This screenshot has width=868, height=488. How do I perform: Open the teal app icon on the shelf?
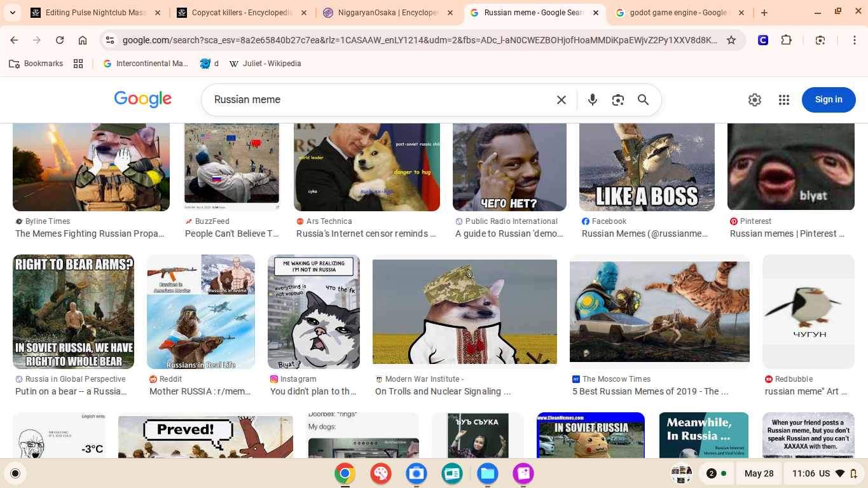click(452, 473)
